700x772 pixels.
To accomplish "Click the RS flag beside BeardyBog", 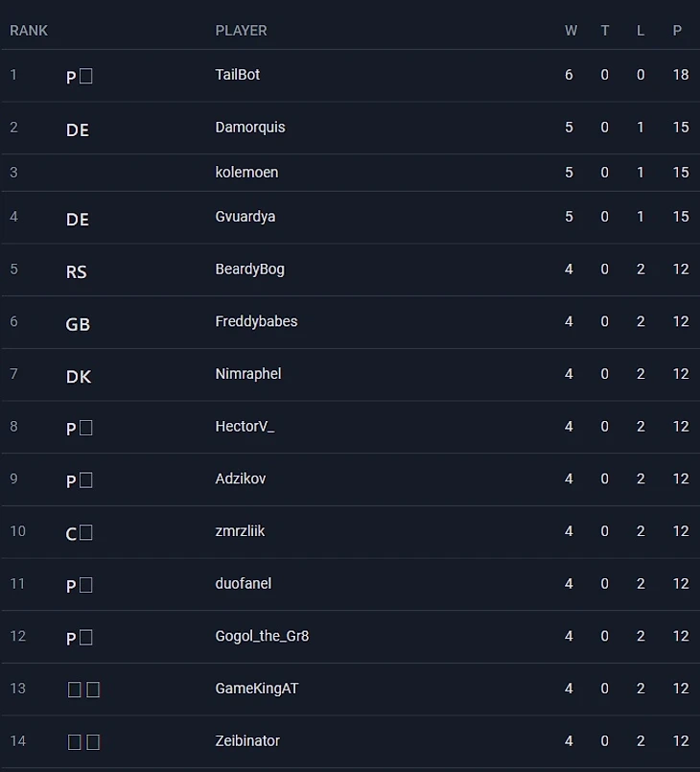I will point(77,272).
